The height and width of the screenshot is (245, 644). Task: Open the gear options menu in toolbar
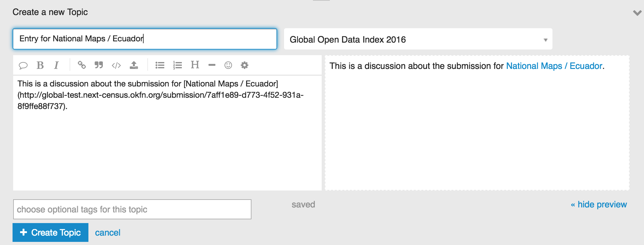[245, 65]
